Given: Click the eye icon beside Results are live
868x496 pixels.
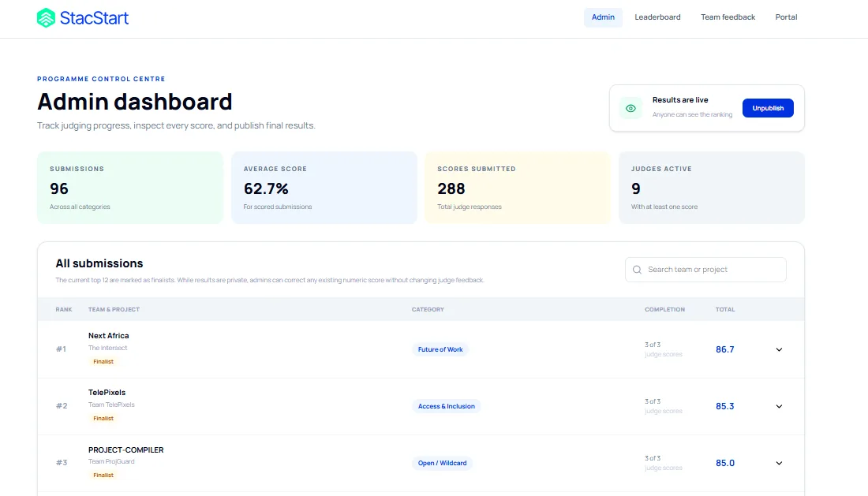Looking at the screenshot, I should pyautogui.click(x=630, y=108).
